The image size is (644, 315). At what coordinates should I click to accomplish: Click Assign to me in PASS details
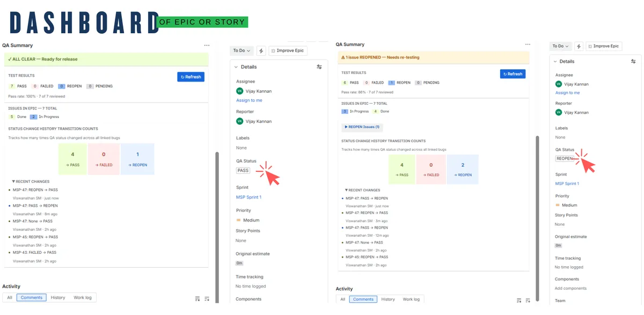click(x=249, y=100)
